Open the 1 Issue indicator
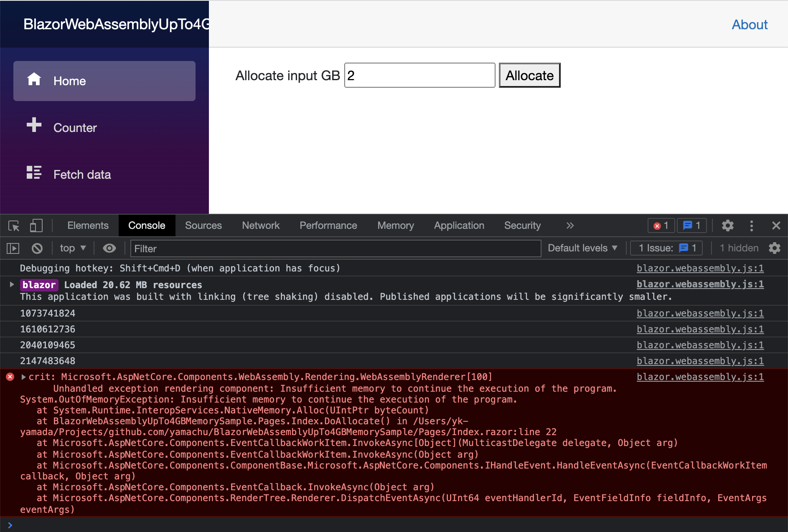Viewport: 788px width, 532px height. click(x=667, y=248)
